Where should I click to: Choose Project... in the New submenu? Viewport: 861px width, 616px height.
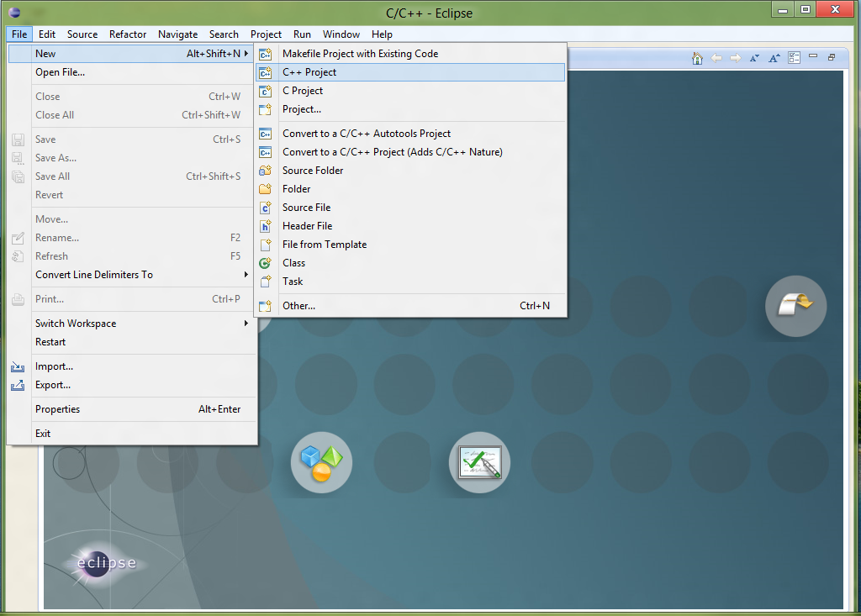(410, 109)
